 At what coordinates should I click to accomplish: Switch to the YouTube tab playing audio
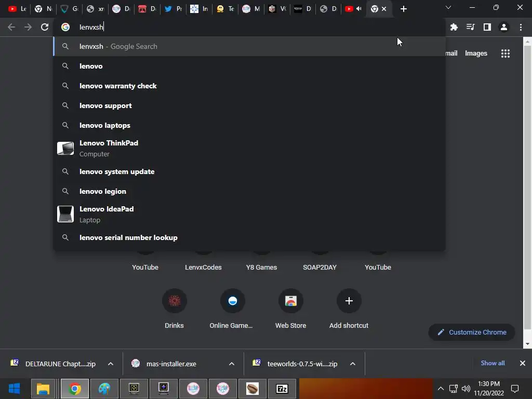(353, 9)
